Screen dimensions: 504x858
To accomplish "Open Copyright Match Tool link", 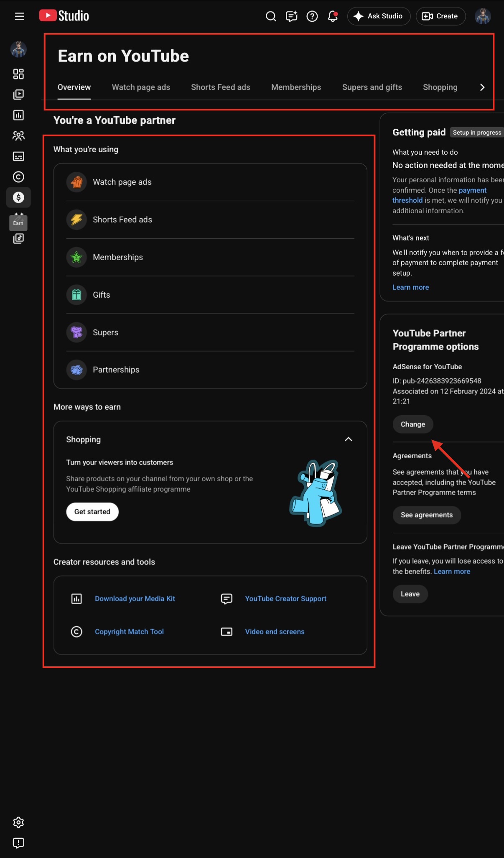I will (x=129, y=632).
